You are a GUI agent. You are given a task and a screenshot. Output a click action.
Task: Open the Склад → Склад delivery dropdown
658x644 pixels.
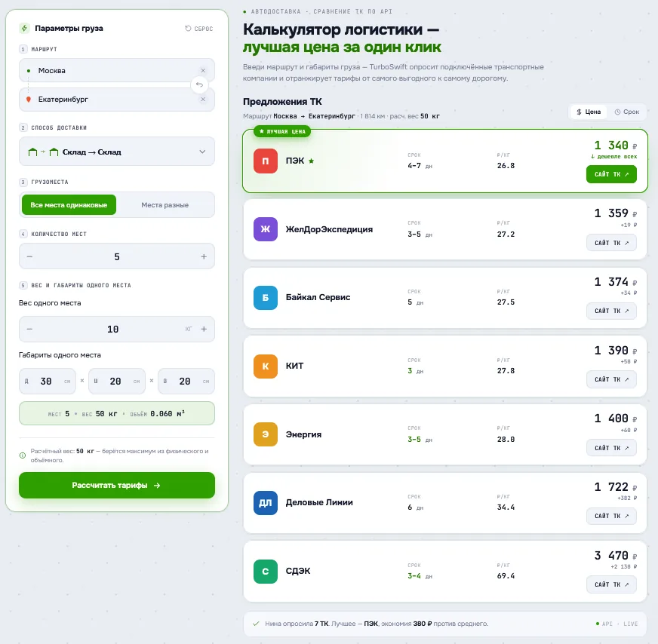[x=117, y=152]
